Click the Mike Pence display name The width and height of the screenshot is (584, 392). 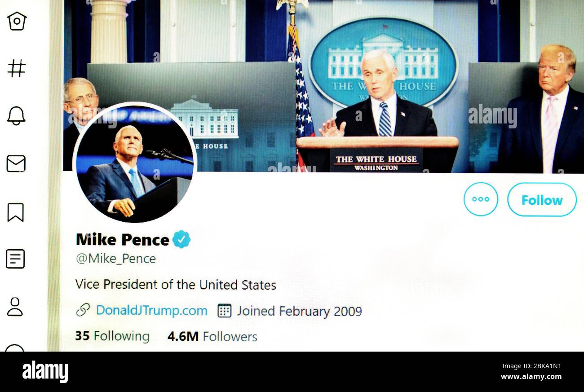(x=123, y=239)
